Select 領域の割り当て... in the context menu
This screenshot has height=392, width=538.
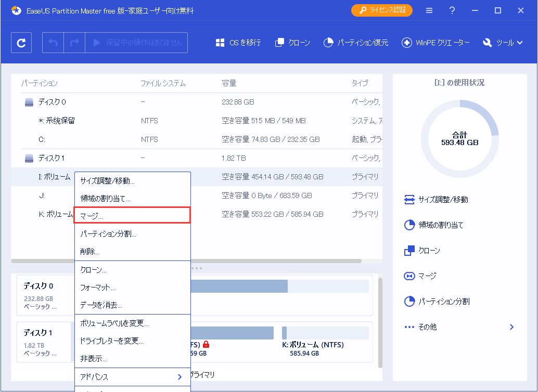click(x=133, y=199)
